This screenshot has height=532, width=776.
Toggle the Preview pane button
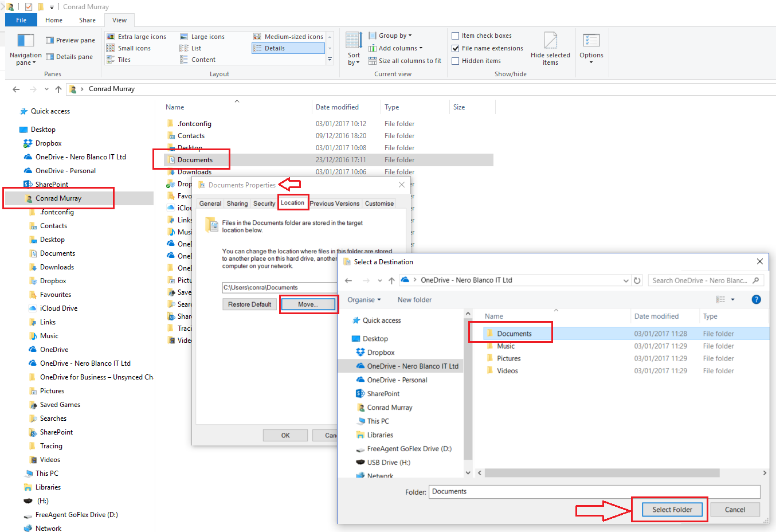click(x=70, y=40)
